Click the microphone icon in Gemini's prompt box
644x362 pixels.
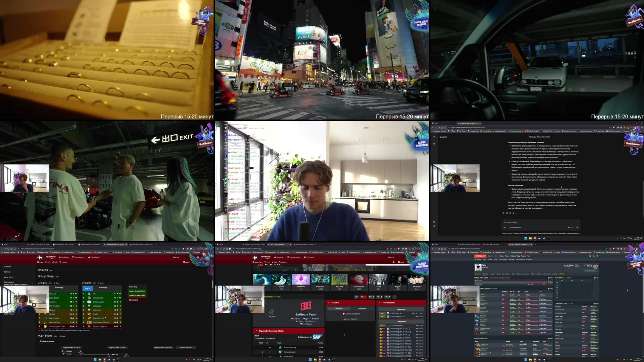pyautogui.click(x=577, y=227)
